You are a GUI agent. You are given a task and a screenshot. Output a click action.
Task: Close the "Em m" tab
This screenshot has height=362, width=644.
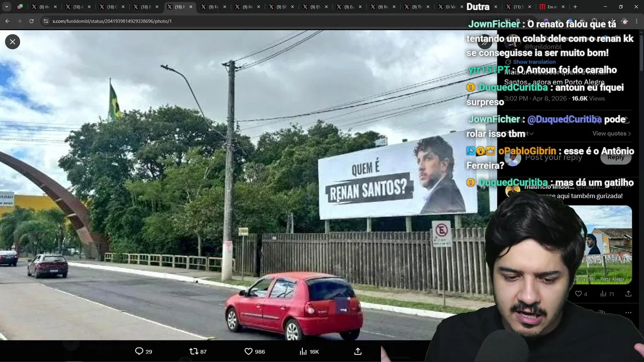(x=563, y=7)
